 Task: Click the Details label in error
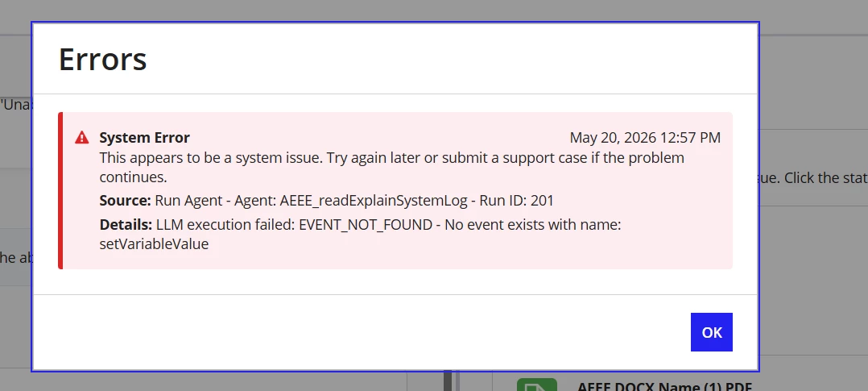click(x=126, y=225)
